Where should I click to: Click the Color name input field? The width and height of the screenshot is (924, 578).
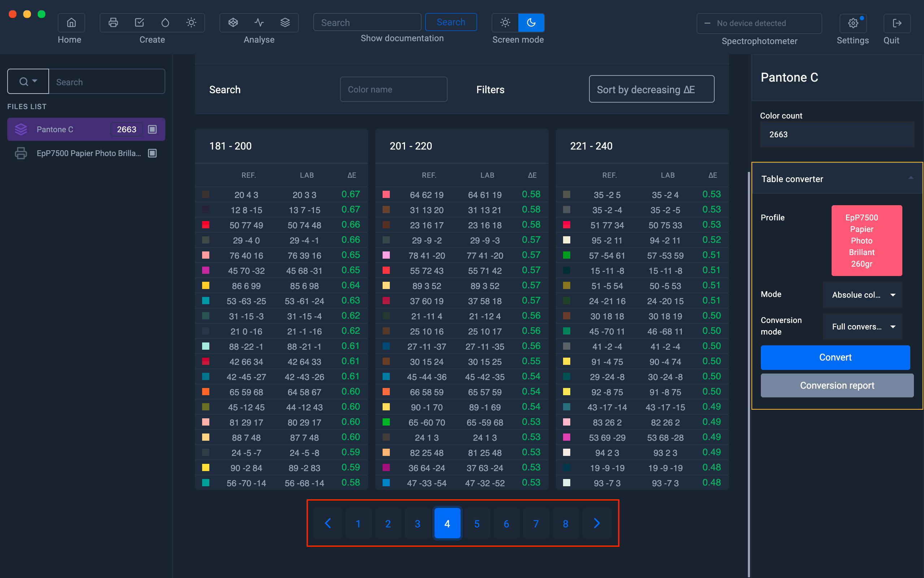click(x=394, y=89)
